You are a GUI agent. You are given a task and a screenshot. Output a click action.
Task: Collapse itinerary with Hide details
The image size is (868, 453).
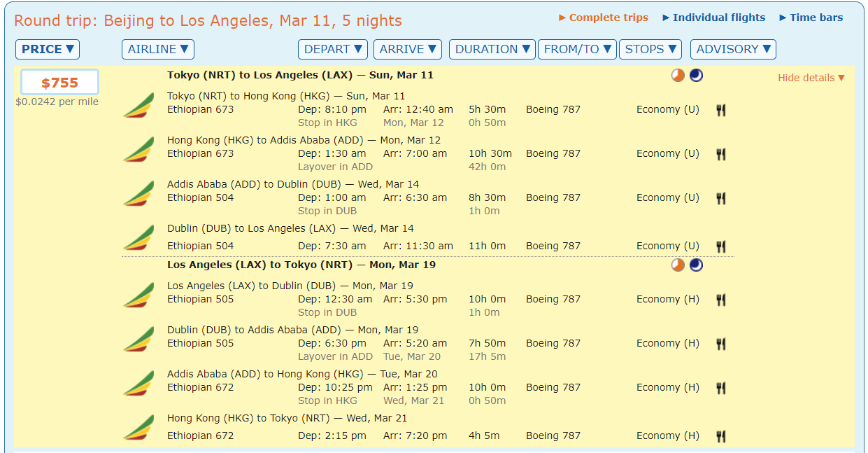tap(811, 78)
